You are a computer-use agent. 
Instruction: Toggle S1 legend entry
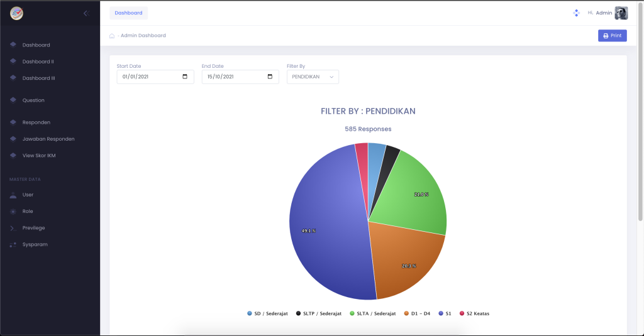point(445,313)
